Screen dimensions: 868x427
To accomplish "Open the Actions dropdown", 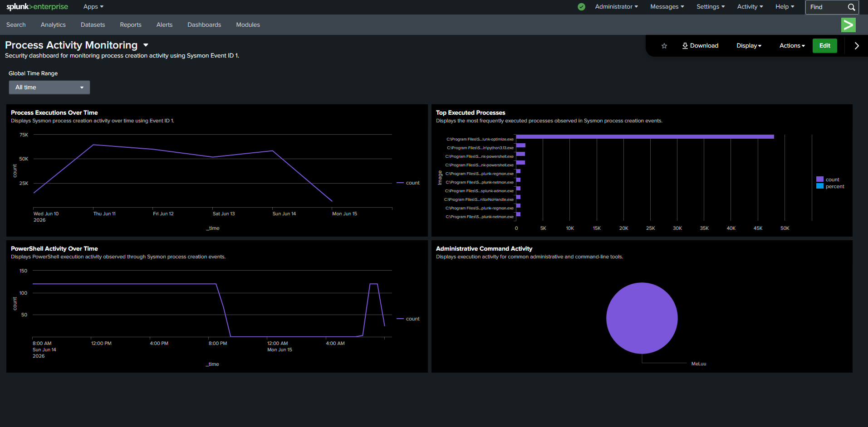I will pos(792,46).
